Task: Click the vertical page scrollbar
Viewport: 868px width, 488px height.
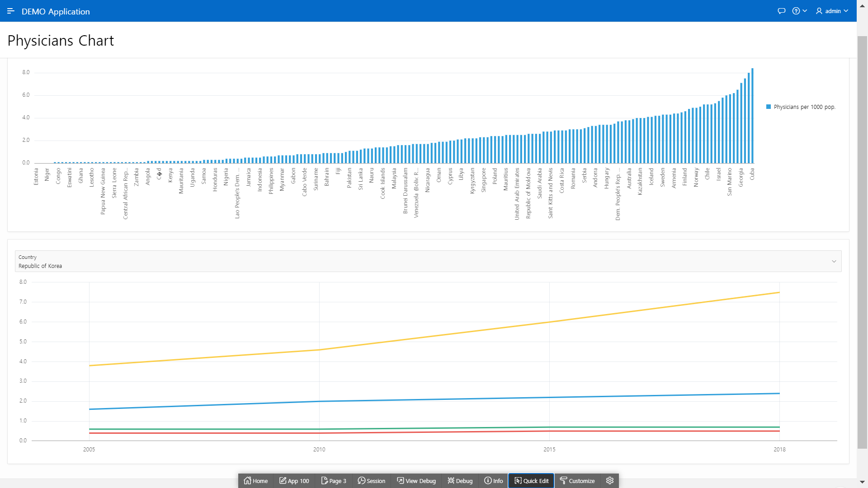Action: [862, 244]
